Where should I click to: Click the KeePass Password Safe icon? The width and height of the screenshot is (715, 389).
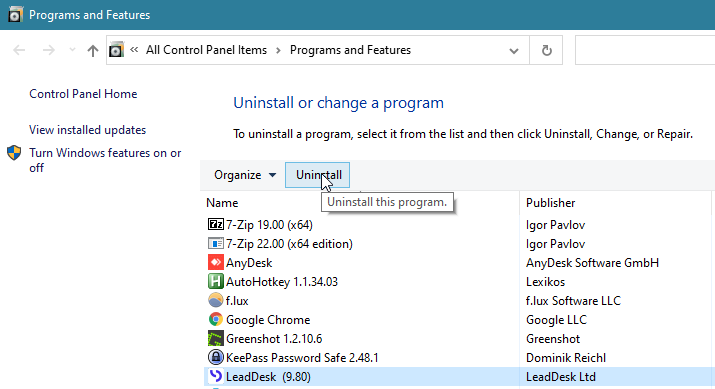(216, 357)
